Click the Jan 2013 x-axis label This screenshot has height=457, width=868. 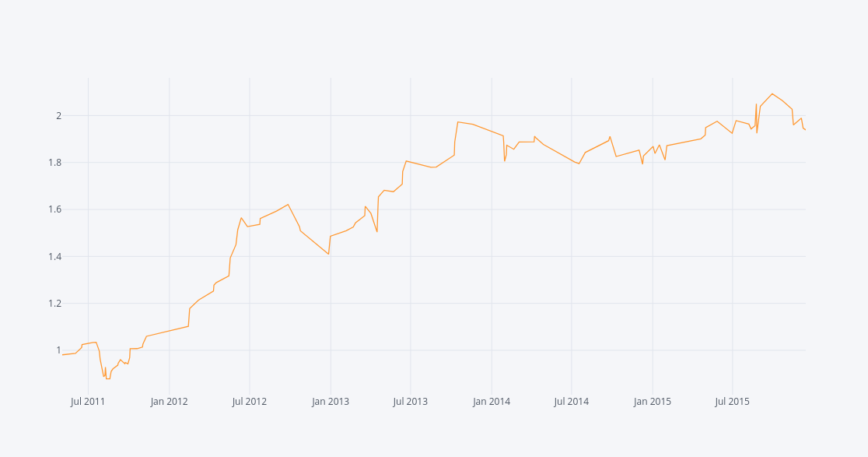tap(331, 402)
